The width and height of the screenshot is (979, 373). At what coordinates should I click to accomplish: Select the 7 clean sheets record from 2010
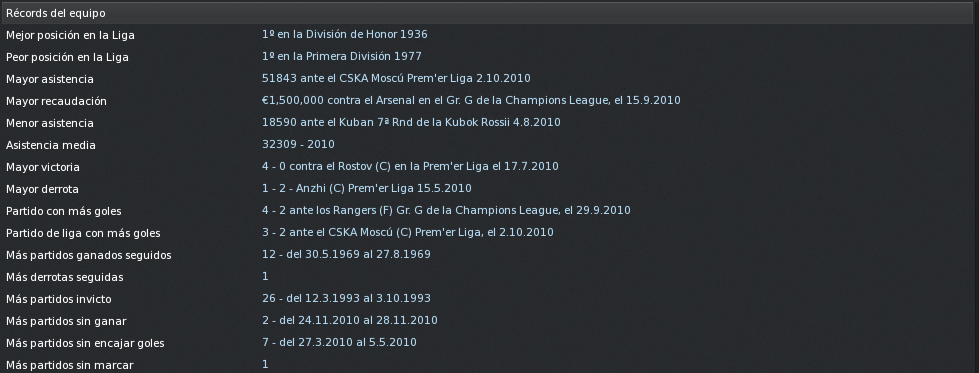pos(339,342)
